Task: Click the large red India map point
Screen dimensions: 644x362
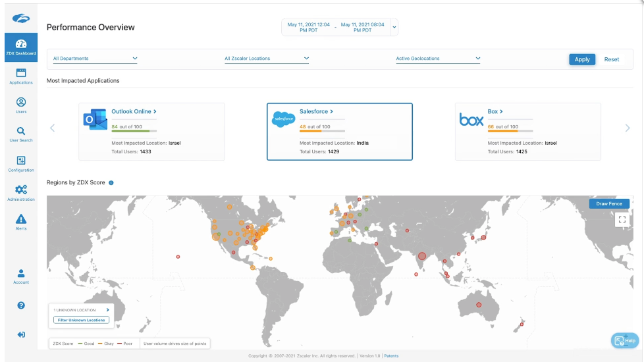Action: (x=422, y=256)
